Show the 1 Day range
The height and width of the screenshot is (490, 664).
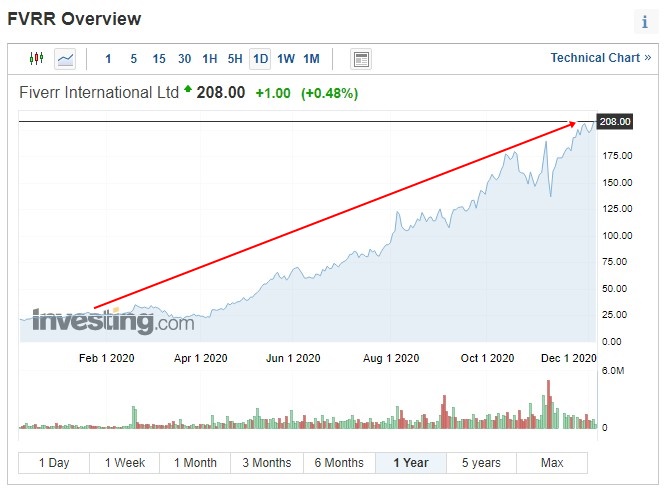click(x=54, y=462)
